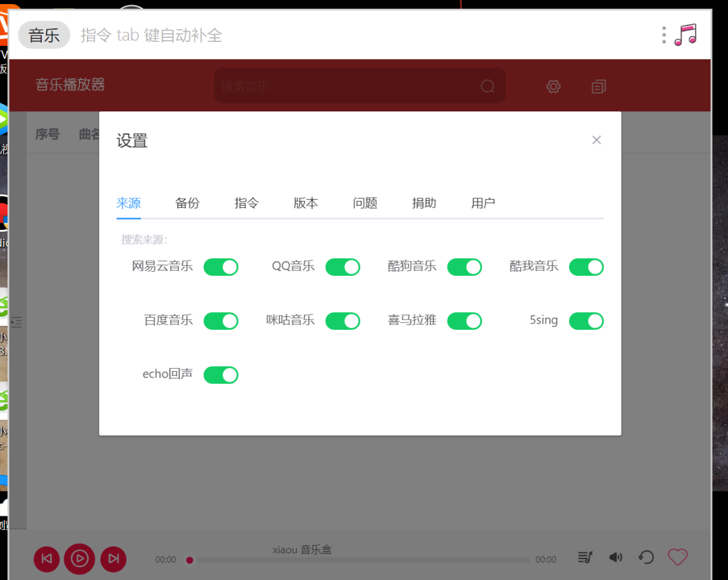Open the 问题 tab
This screenshot has width=728, height=580.
(365, 203)
